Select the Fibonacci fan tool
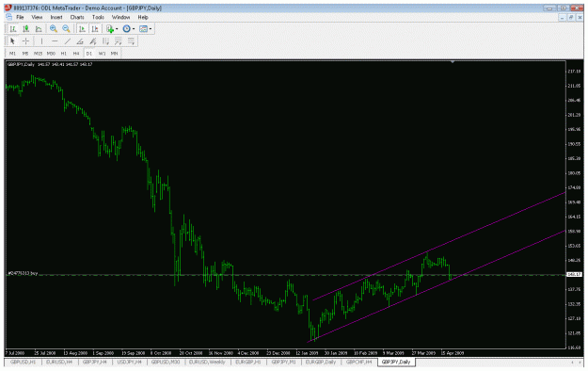 point(119,40)
